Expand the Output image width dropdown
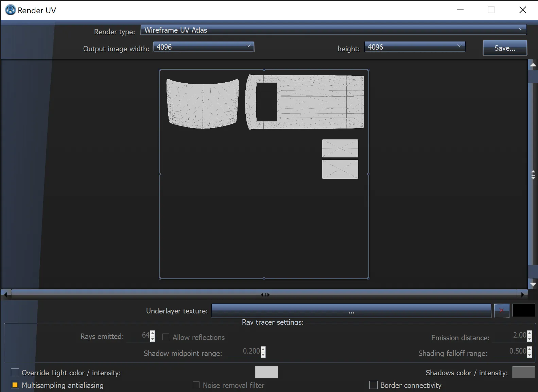This screenshot has width=538, height=392. tap(203, 47)
